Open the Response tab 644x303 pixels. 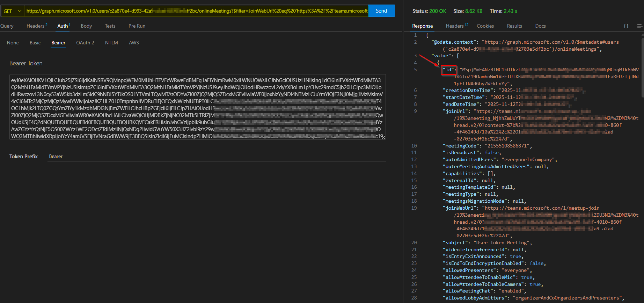pyautogui.click(x=422, y=26)
